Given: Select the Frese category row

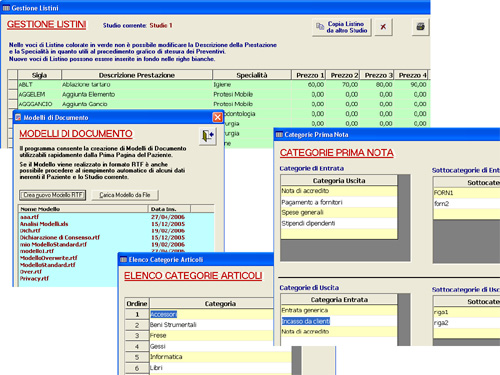Looking at the screenshot, I should pos(211,335).
